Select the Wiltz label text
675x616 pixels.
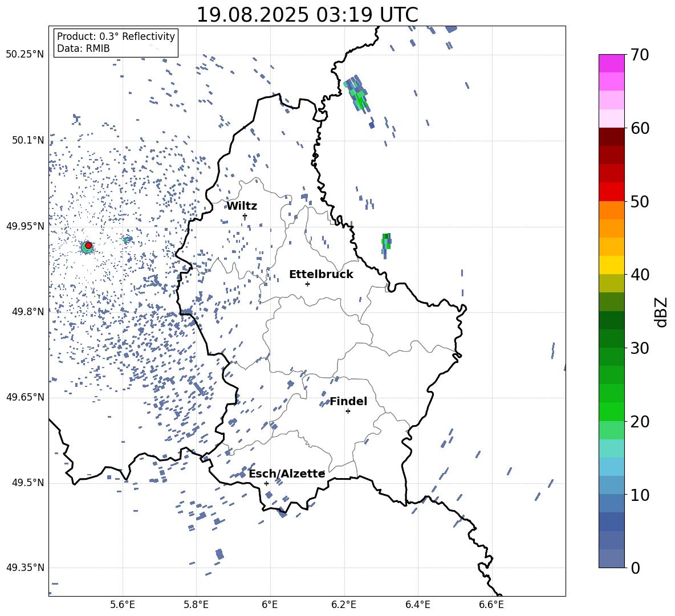coord(242,206)
